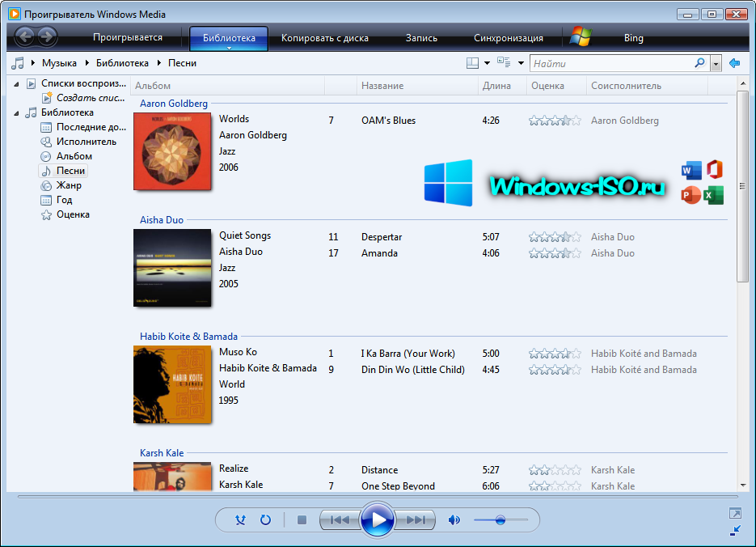Open the Проигрывается tab
The image size is (756, 547).
128,37
